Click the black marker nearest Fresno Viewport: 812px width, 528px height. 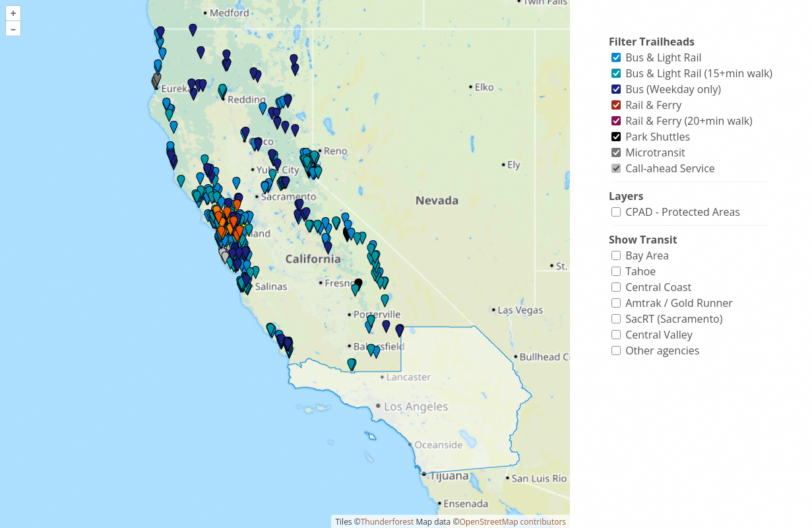[x=358, y=283]
